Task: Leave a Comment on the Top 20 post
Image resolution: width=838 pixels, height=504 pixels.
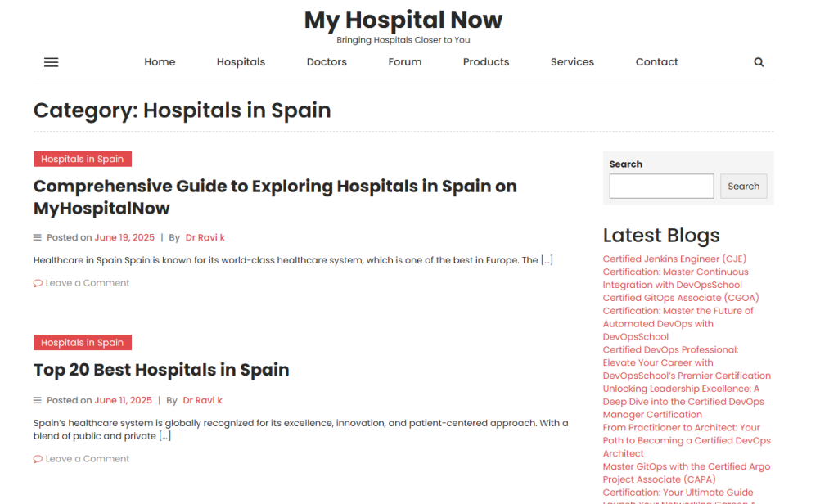Action: pyautogui.click(x=88, y=459)
